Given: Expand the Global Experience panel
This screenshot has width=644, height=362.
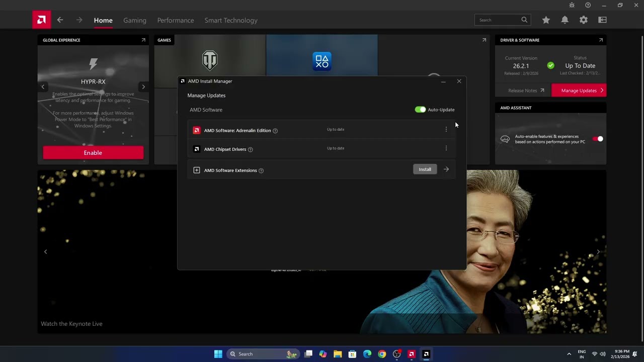Looking at the screenshot, I should (143, 40).
